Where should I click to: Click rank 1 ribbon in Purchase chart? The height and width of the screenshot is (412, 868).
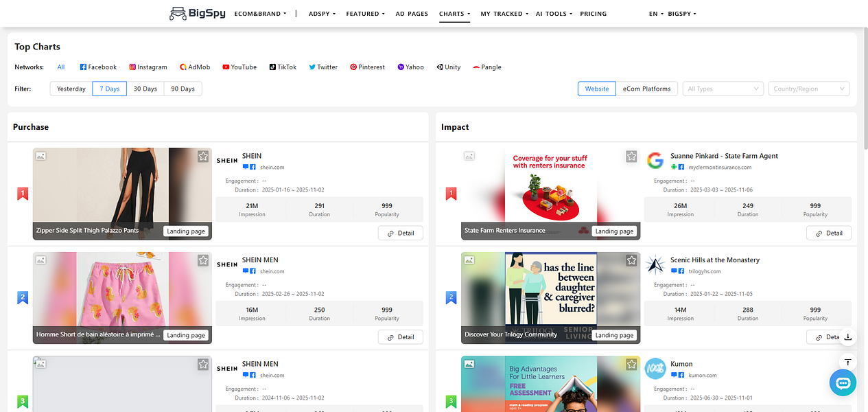(23, 194)
